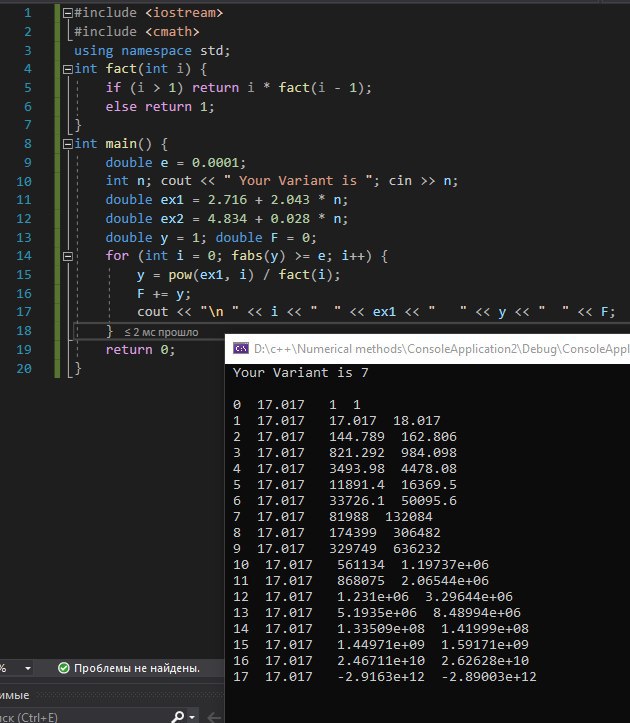Click 'return 0;' on line 19

141,350
